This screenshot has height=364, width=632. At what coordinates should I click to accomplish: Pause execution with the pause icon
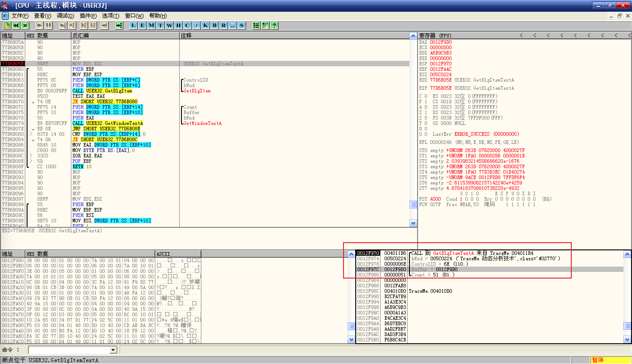tap(49, 25)
